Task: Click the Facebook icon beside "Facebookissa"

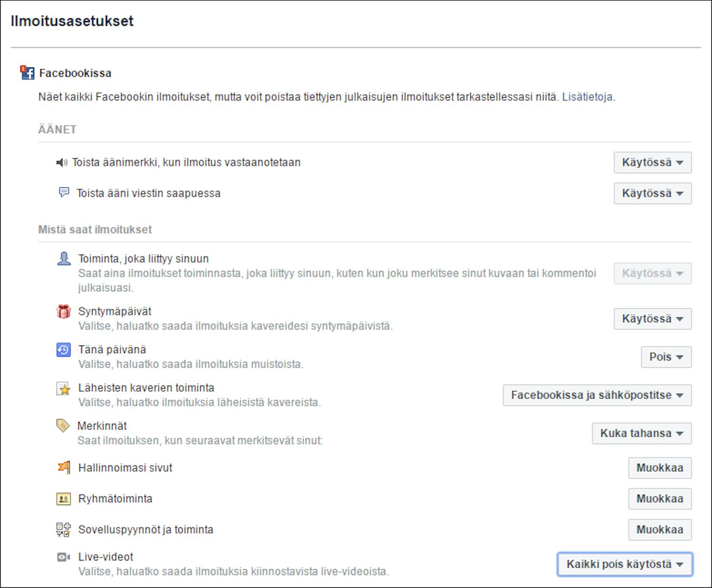Action: (x=28, y=72)
